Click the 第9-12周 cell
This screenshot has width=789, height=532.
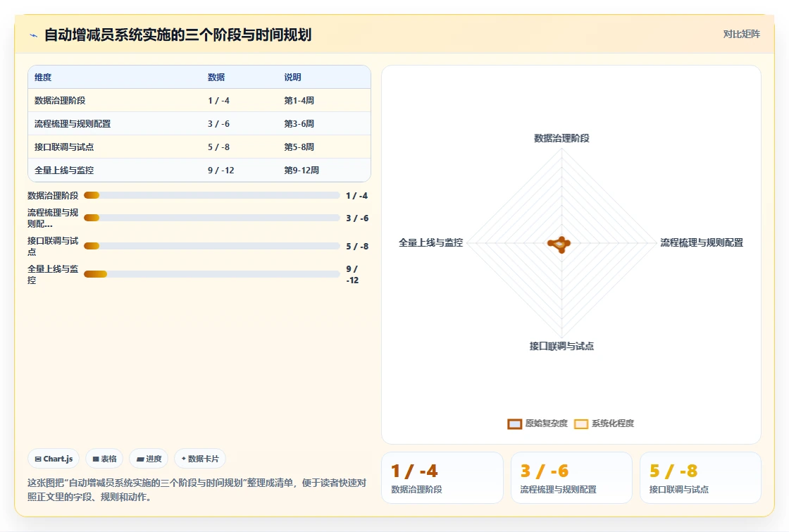pyautogui.click(x=302, y=170)
